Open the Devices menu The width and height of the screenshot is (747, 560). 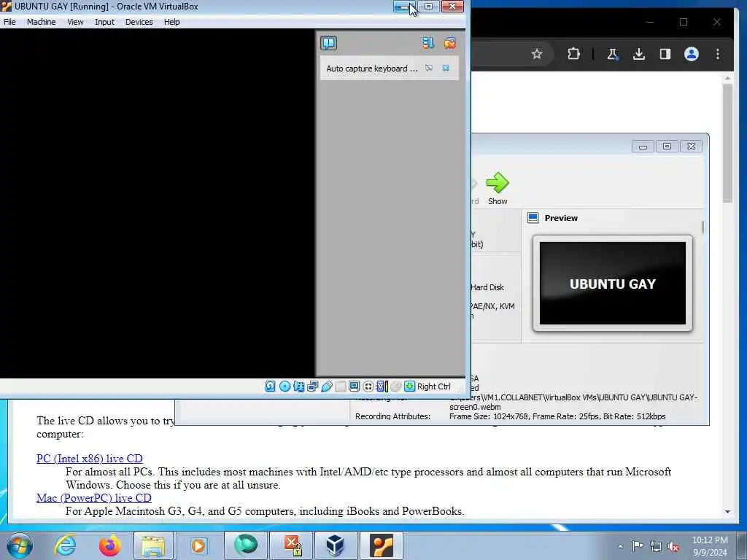point(139,22)
